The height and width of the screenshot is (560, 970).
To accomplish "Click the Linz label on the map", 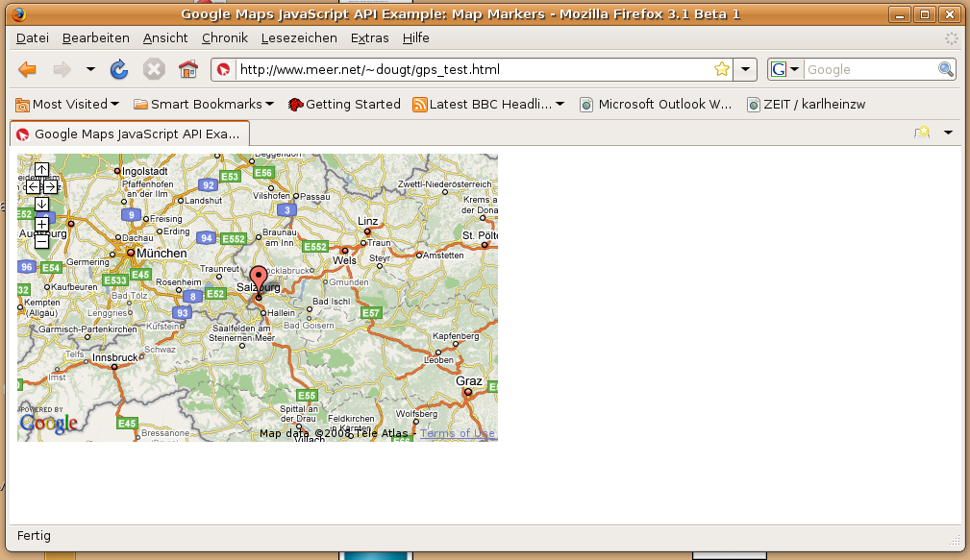I will pyautogui.click(x=367, y=221).
